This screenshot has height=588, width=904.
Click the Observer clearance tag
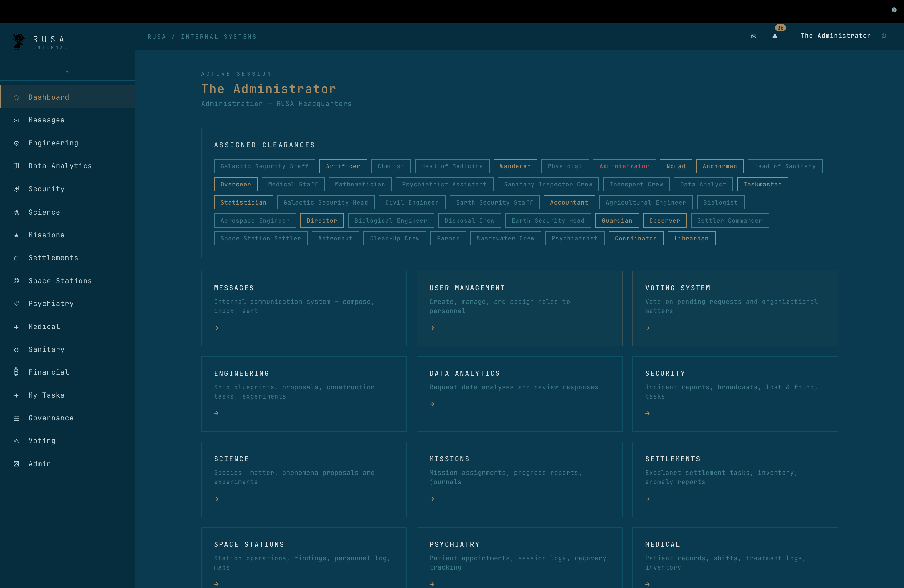(x=665, y=221)
